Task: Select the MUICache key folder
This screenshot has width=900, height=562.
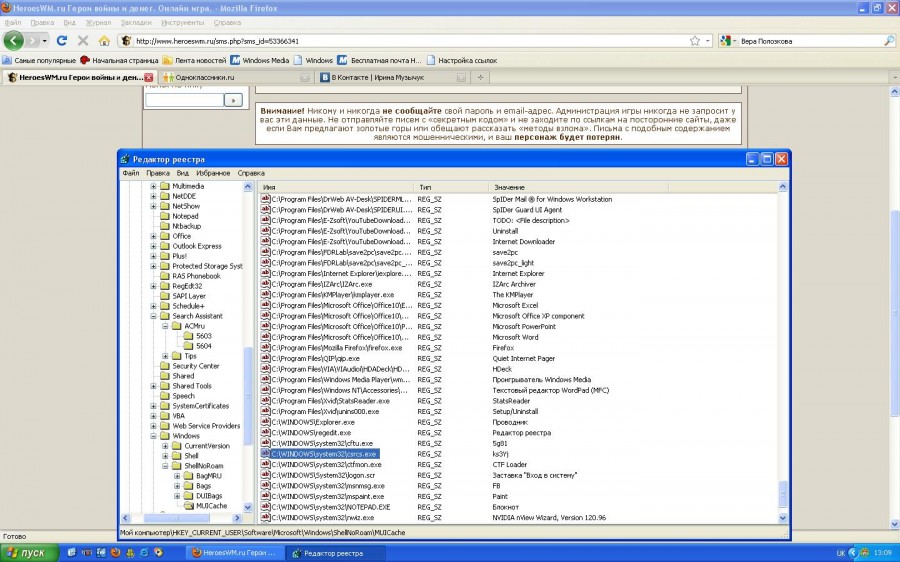Action: (211, 506)
